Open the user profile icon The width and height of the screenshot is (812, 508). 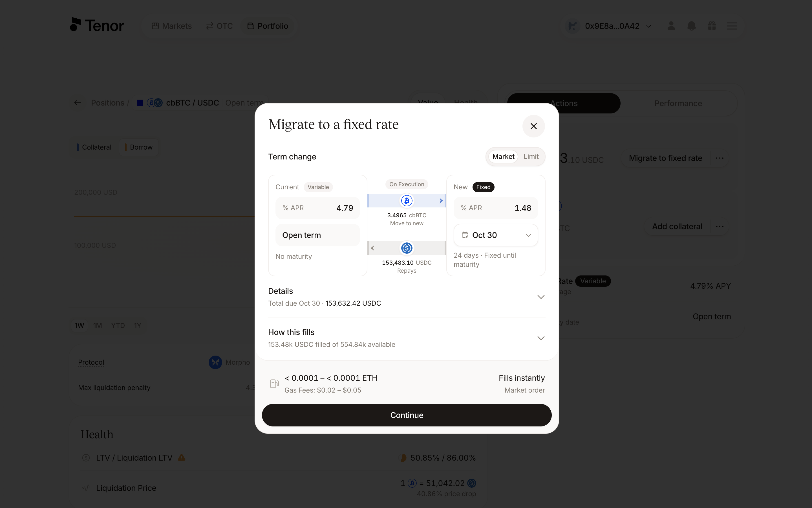click(671, 26)
